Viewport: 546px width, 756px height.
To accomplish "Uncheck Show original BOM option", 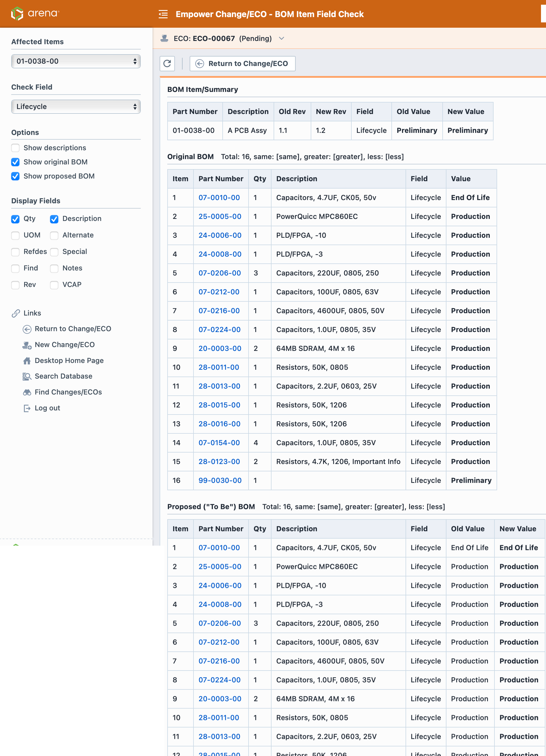I will pyautogui.click(x=15, y=162).
